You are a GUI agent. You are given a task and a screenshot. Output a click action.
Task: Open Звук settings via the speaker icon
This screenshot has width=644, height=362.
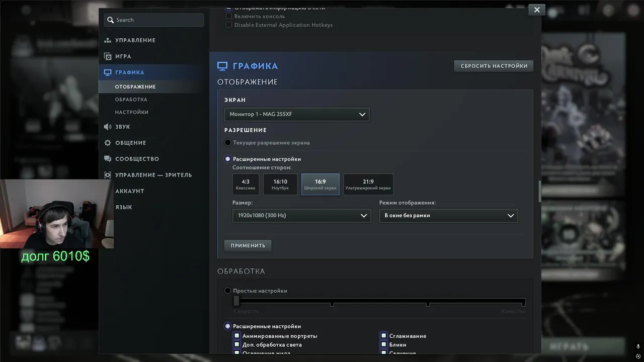(108, 127)
